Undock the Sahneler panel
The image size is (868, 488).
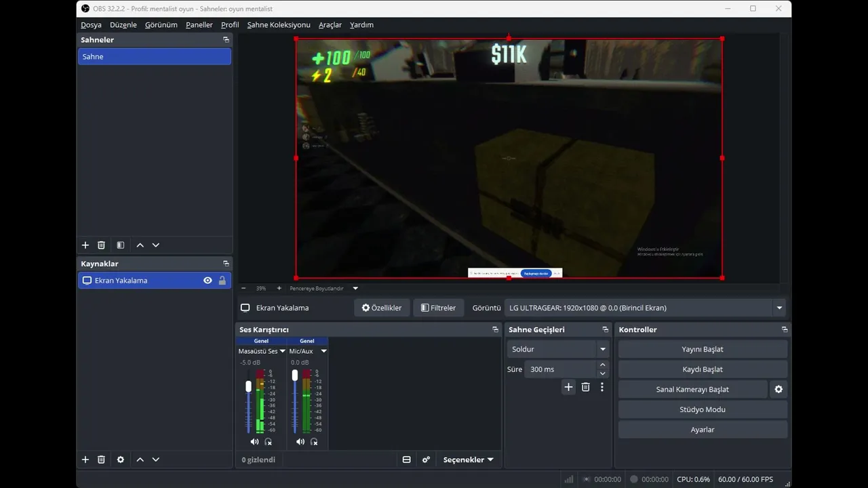[x=226, y=40]
